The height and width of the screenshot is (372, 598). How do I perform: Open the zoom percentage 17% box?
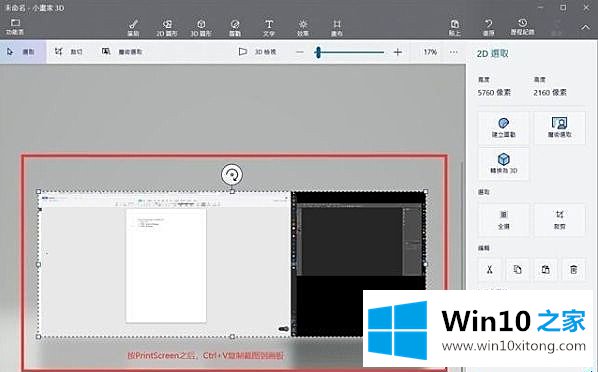[x=430, y=52]
